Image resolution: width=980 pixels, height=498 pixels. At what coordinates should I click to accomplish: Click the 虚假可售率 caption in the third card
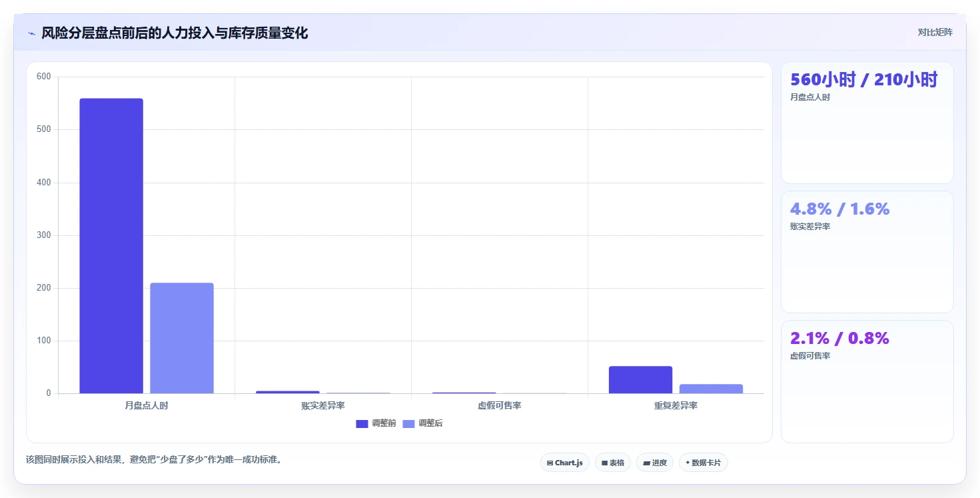coord(810,356)
